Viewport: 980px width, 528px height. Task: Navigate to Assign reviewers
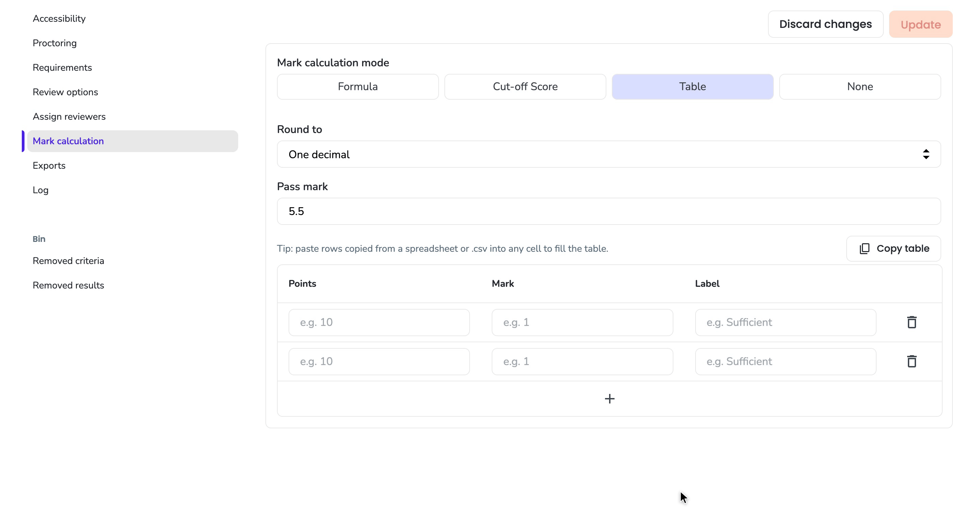click(69, 116)
